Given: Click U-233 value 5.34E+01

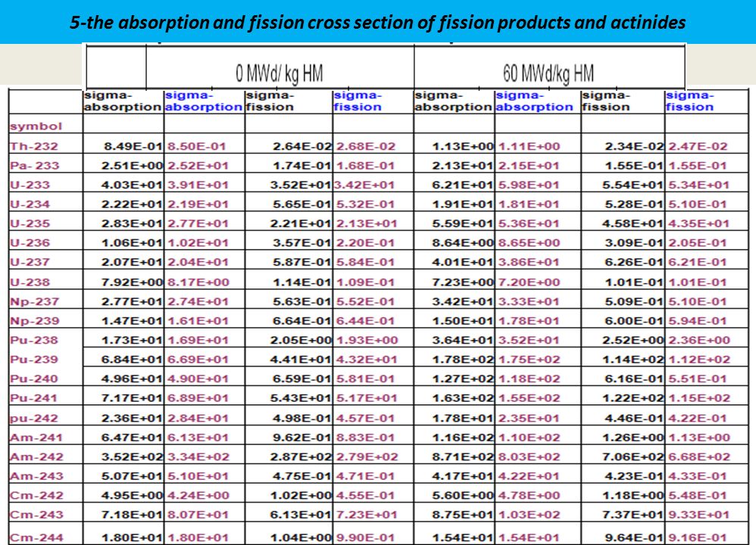Looking at the screenshot, I should tap(699, 185).
